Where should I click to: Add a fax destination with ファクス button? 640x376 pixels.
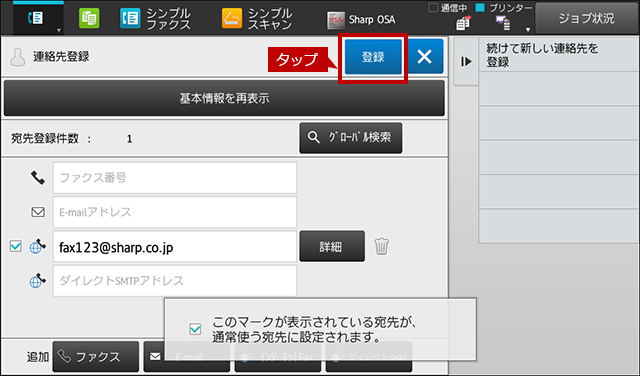(96, 357)
